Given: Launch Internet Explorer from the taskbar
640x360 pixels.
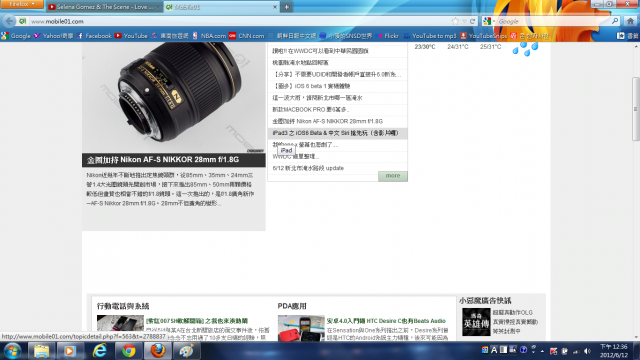Looking at the screenshot, I should [x=99, y=351].
